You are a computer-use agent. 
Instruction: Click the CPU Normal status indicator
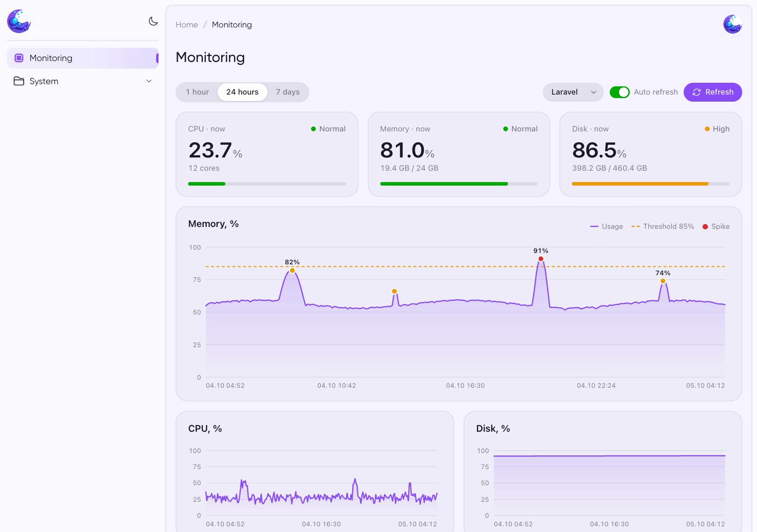[328, 129]
